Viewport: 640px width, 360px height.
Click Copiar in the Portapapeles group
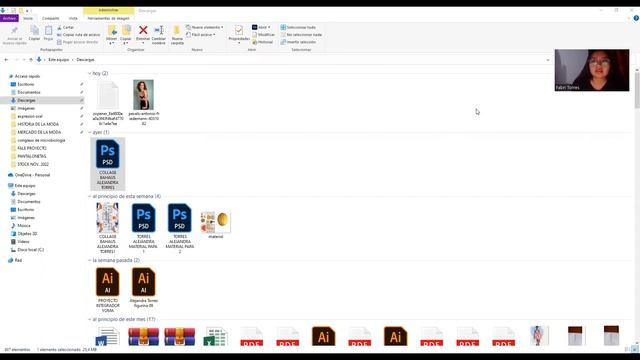34,33
